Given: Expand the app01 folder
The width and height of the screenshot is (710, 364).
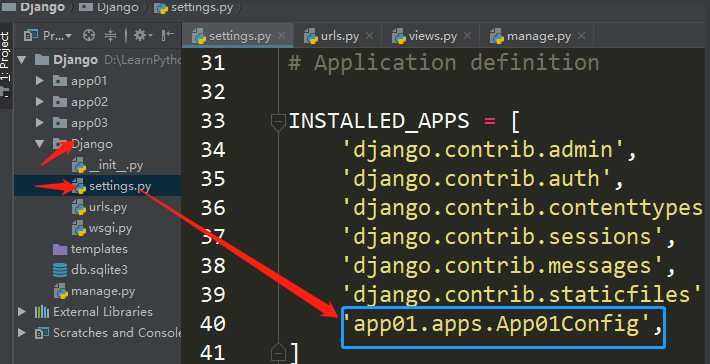Looking at the screenshot, I should coord(40,81).
